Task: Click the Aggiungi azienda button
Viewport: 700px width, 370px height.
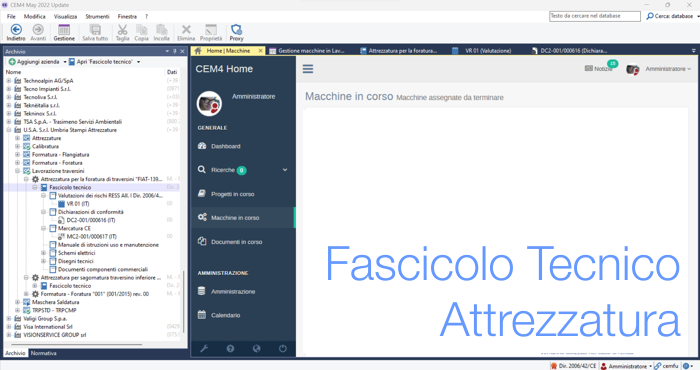Action: [x=35, y=62]
